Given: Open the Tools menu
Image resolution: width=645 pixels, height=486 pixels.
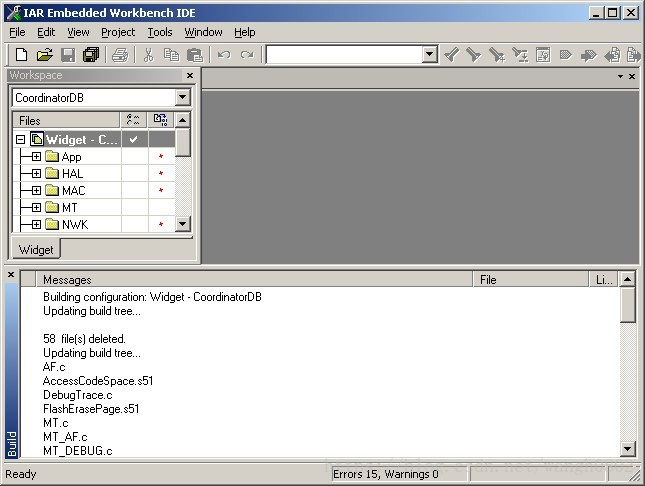Looking at the screenshot, I should tap(160, 32).
